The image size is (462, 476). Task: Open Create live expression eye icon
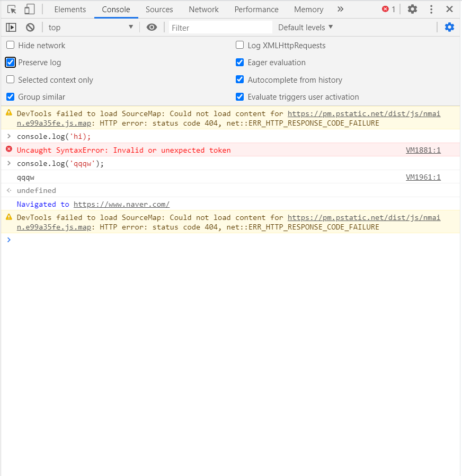point(152,27)
